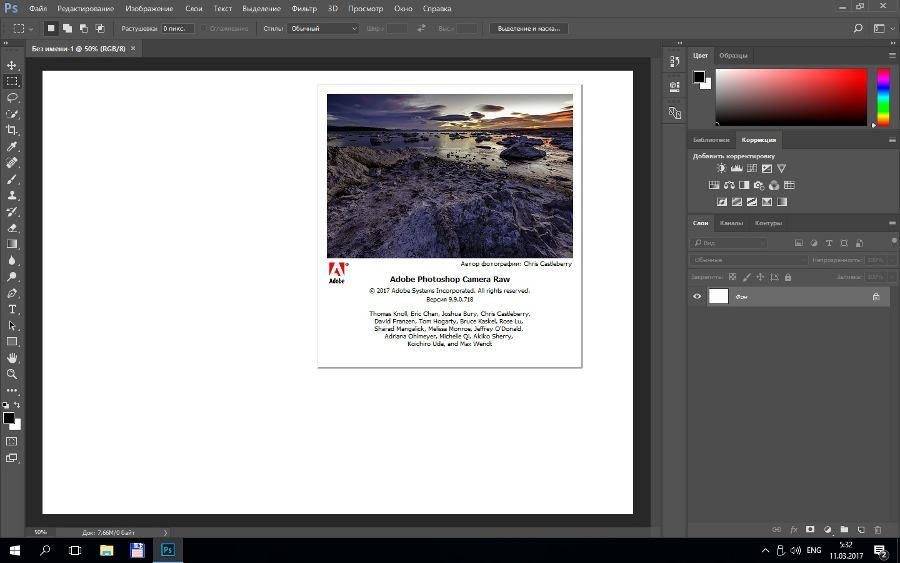The width and height of the screenshot is (900, 563).
Task: Select the Pen tool
Action: [x=11, y=293]
